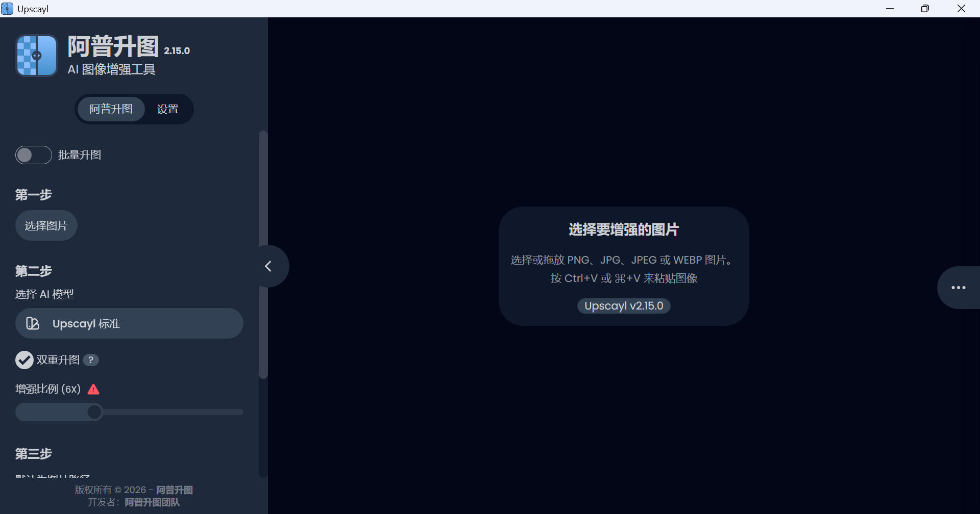Collapse the sidebar with the left chevron
The height and width of the screenshot is (514, 980).
coord(268,266)
